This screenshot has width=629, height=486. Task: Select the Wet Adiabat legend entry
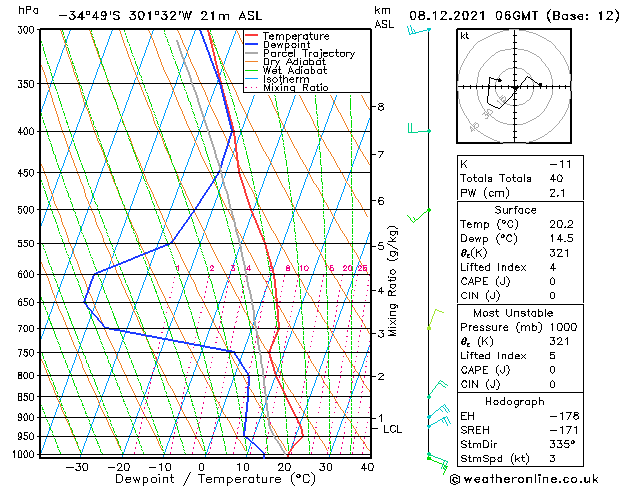[286, 71]
